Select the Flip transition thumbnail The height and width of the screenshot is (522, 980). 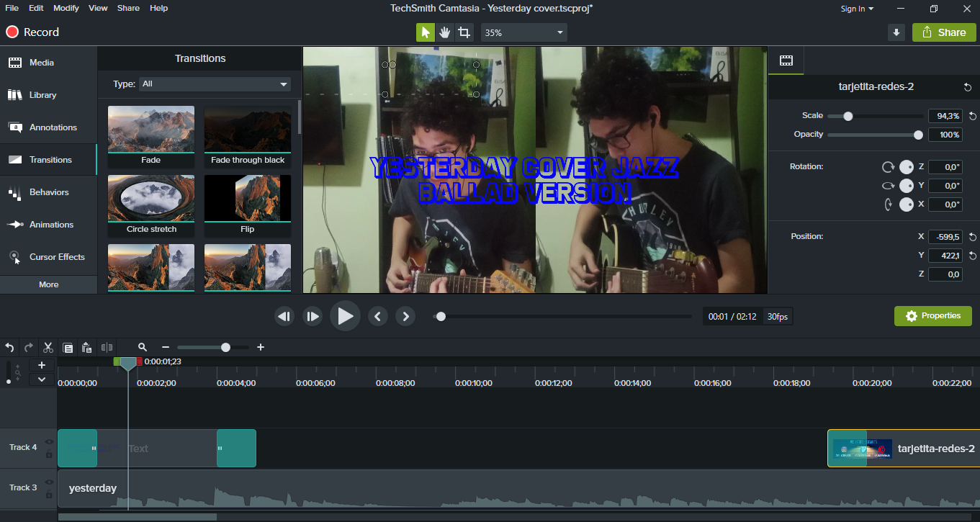[x=248, y=205]
